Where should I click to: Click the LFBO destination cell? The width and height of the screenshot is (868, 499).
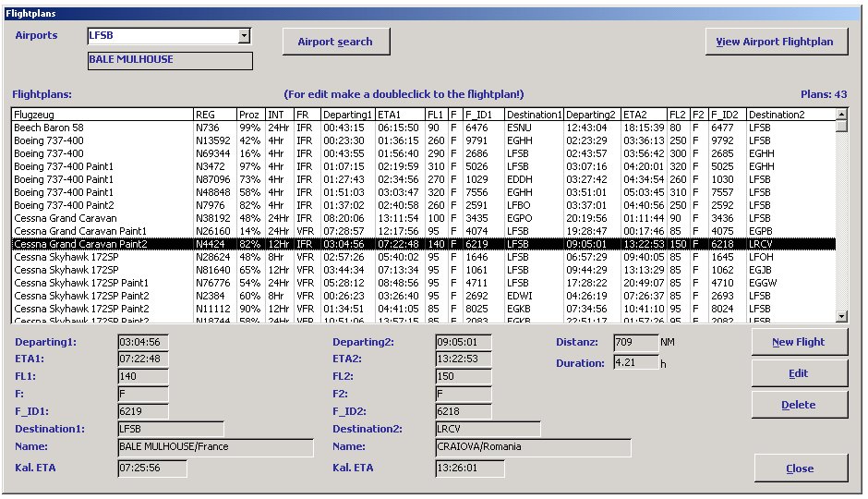point(519,205)
